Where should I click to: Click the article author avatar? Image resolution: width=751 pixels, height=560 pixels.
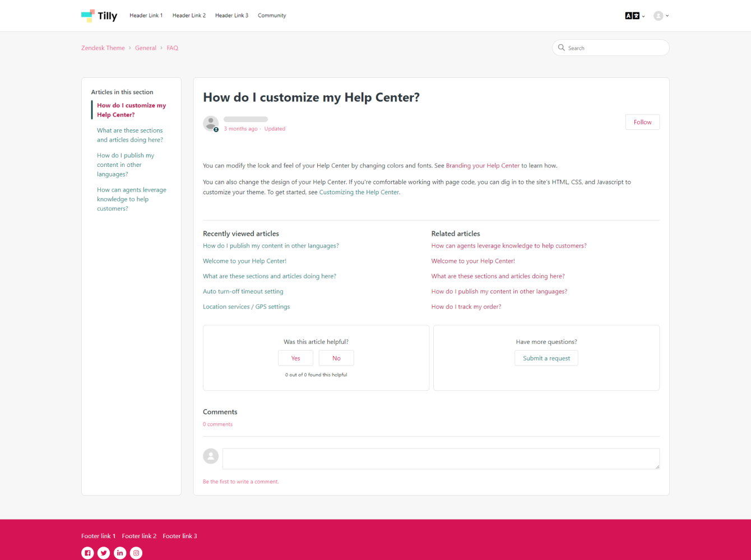coord(211,123)
